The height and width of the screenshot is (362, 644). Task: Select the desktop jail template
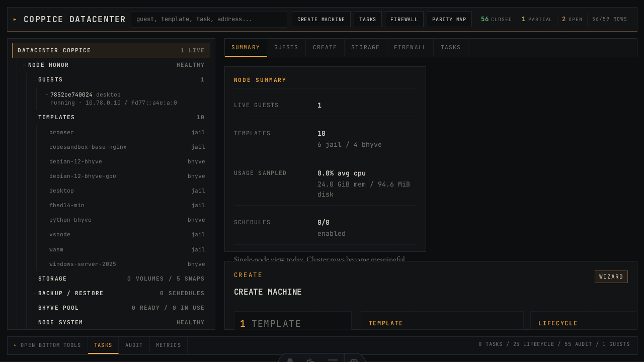pos(127,191)
